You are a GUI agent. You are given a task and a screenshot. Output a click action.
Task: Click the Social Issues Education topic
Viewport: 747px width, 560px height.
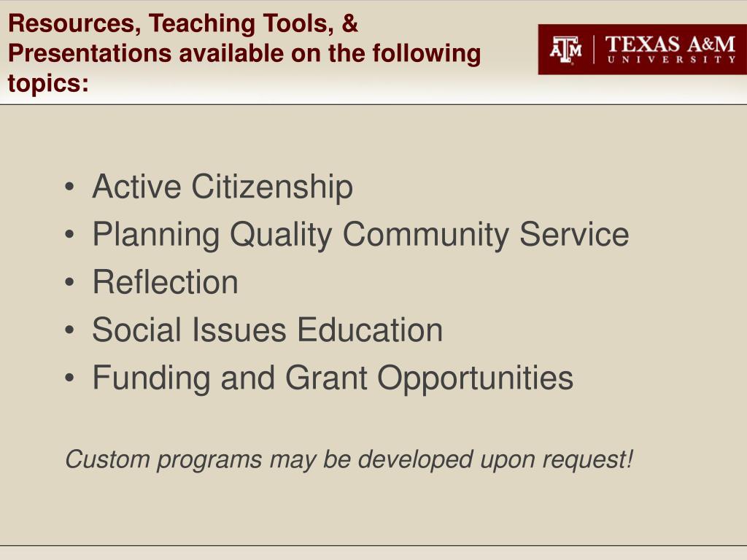[x=267, y=330]
